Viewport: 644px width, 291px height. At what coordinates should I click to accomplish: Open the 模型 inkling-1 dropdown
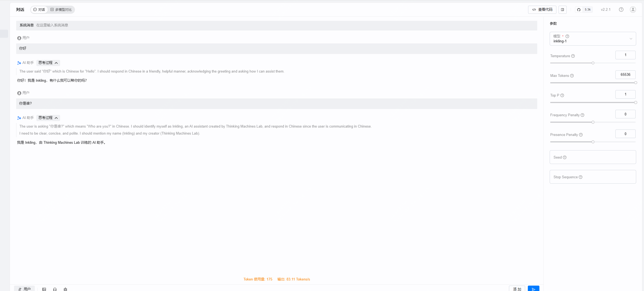point(593,39)
